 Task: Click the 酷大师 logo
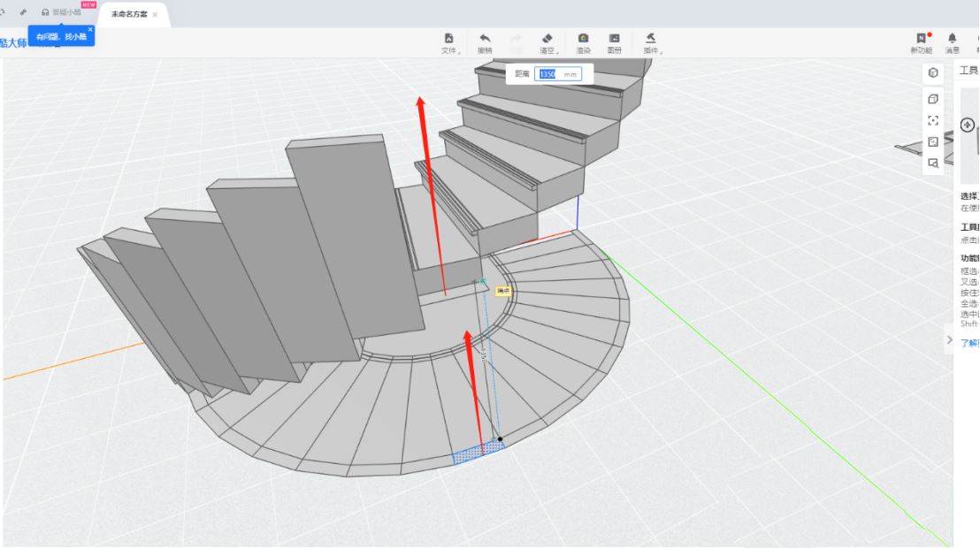[x=12, y=43]
